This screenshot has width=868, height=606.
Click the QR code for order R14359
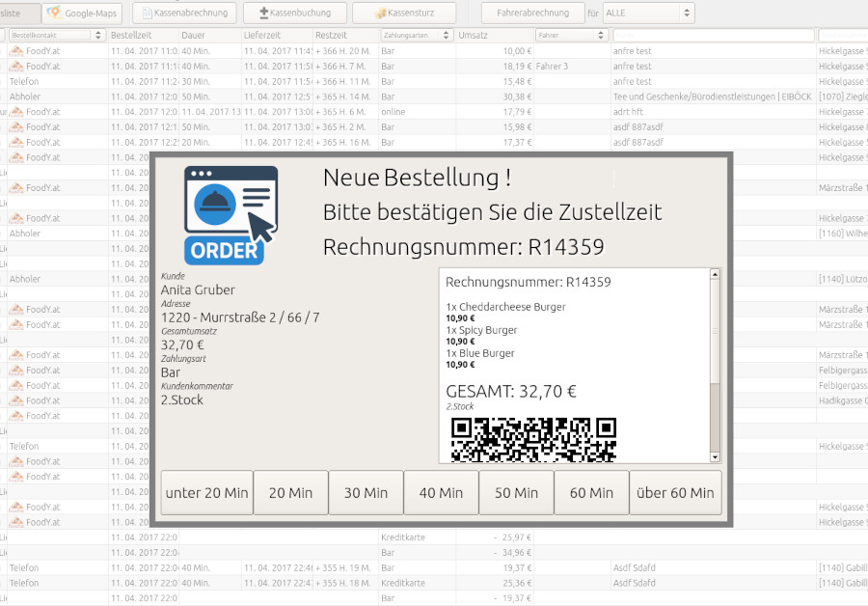[x=532, y=440]
